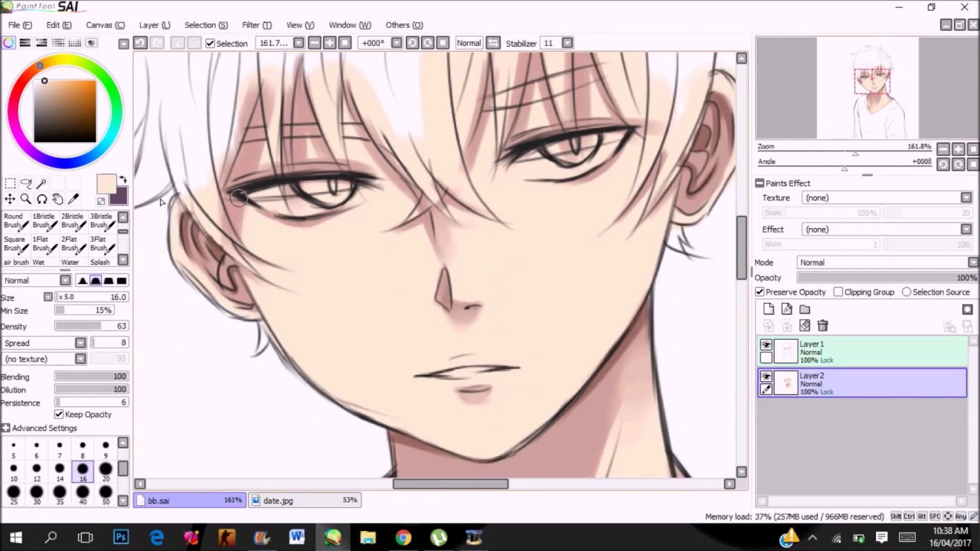Choose the Square Brush

[x=15, y=244]
